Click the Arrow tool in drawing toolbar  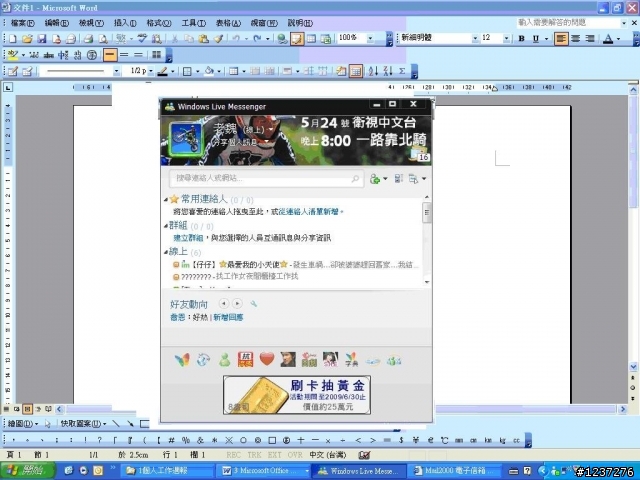coord(130,424)
